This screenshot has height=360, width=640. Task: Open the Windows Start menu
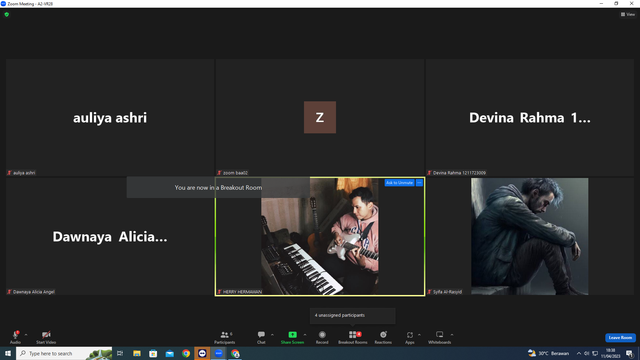coord(8,353)
